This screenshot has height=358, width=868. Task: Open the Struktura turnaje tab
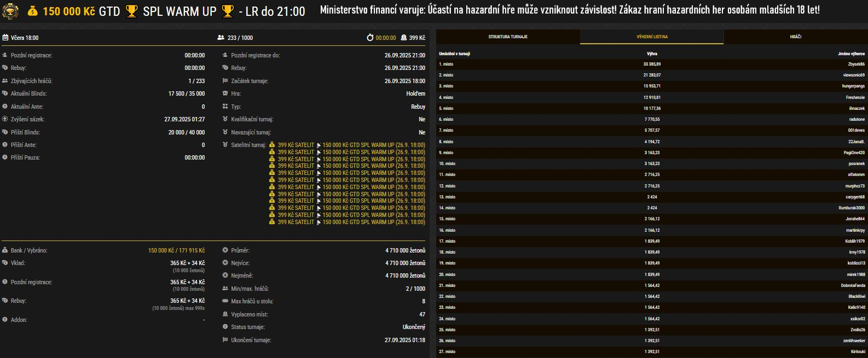[x=508, y=37]
